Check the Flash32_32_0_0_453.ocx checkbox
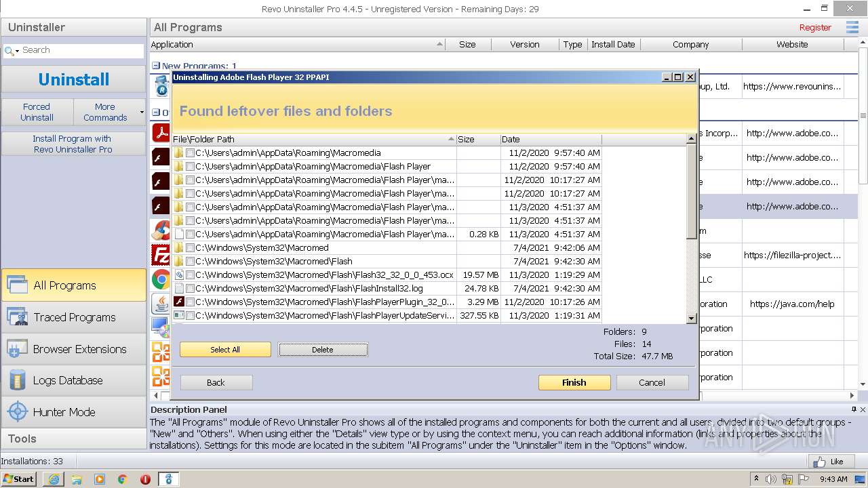The image size is (868, 488). 191,274
